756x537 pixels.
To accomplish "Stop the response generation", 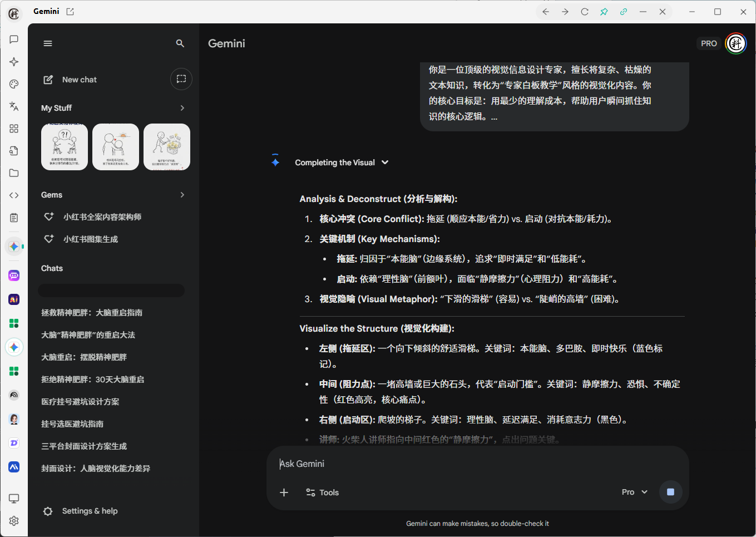I will pos(670,492).
